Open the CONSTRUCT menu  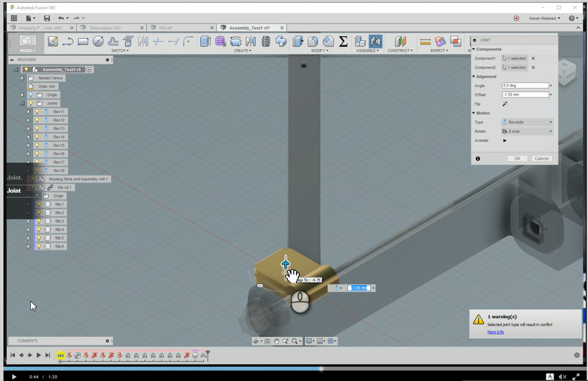coord(400,50)
